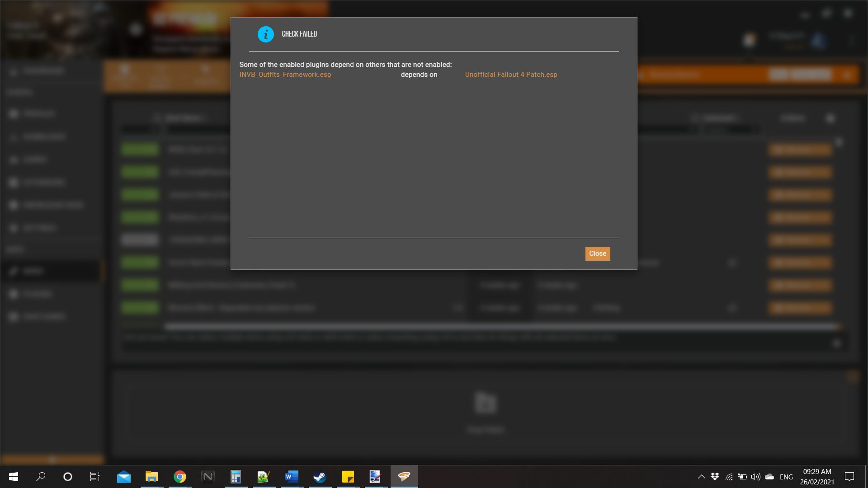Open the Windows Start menu
The image size is (868, 488).
(x=14, y=477)
